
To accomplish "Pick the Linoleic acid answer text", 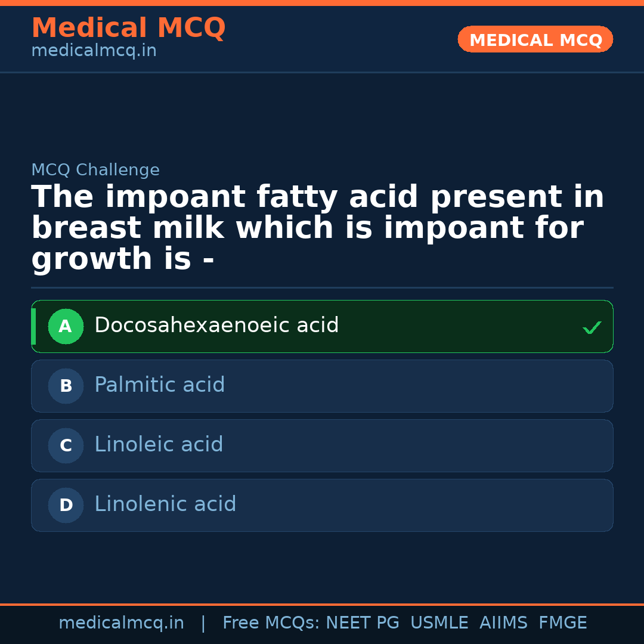I will (x=159, y=445).
